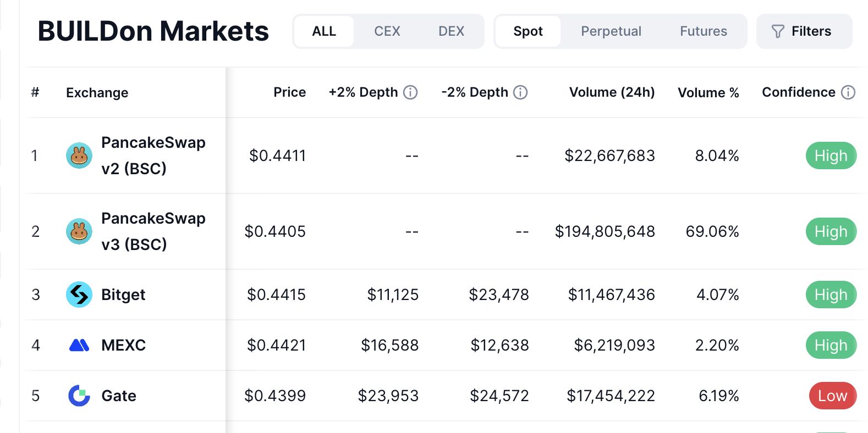Image resolution: width=868 pixels, height=433 pixels.
Task: Select the Spot markets tab
Action: 528,31
